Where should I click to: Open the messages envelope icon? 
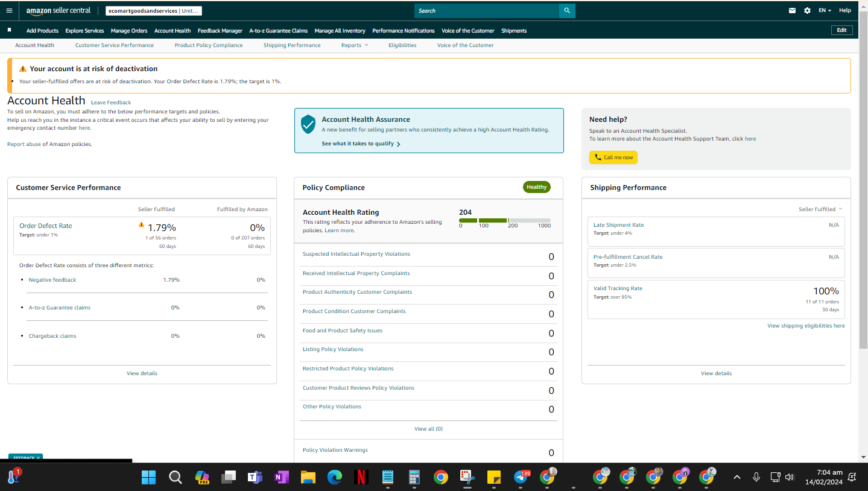click(x=793, y=10)
